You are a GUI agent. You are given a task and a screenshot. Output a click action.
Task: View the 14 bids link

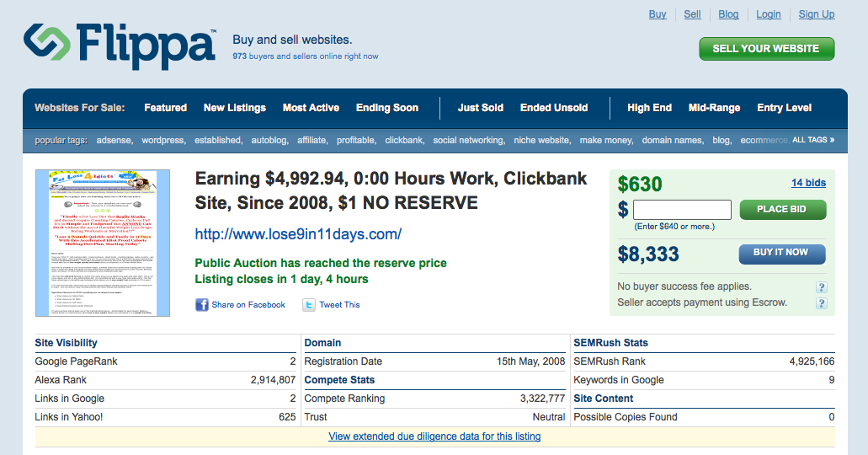click(808, 183)
